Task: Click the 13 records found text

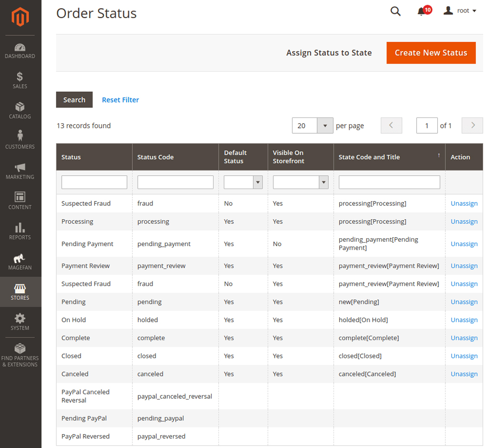Action: pos(84,126)
